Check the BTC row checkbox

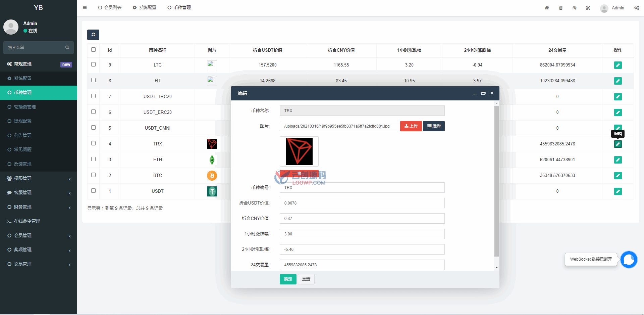coord(94,175)
